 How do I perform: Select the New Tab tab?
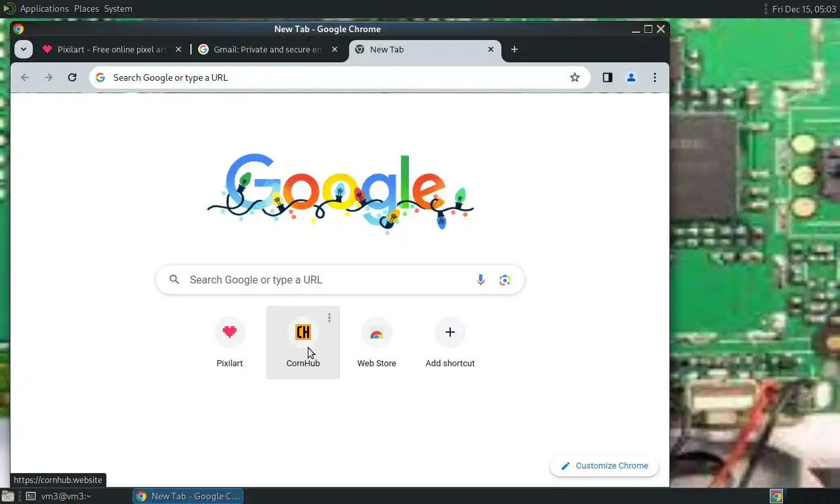(x=425, y=49)
